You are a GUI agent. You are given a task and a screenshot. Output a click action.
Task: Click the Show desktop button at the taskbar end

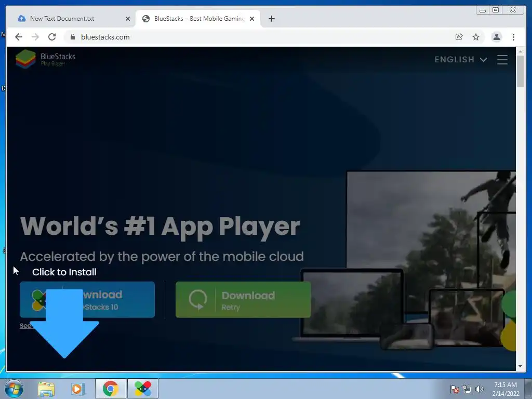pos(528,389)
